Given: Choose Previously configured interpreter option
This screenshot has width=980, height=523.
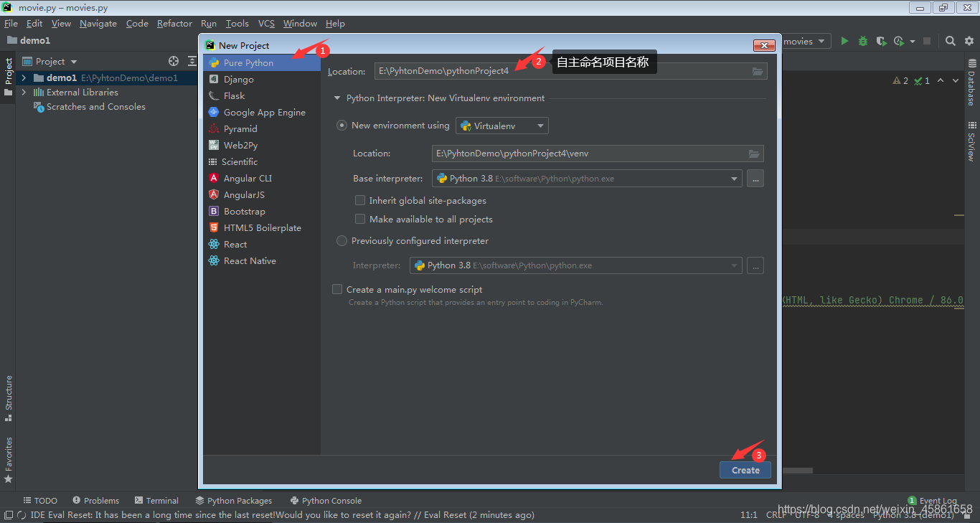Looking at the screenshot, I should (342, 241).
